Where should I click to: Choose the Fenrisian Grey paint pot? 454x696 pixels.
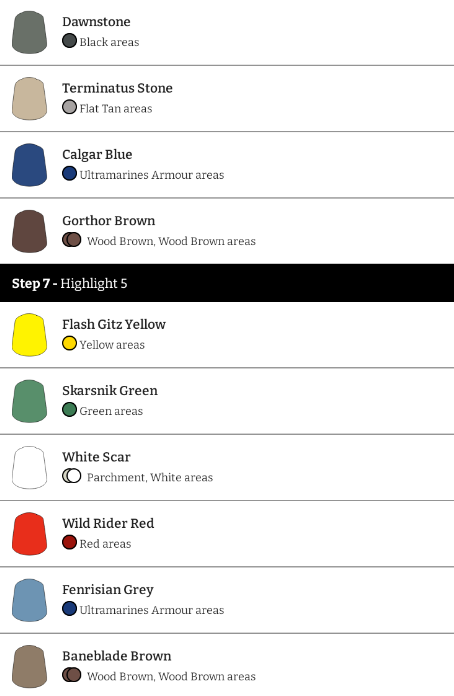tap(29, 600)
